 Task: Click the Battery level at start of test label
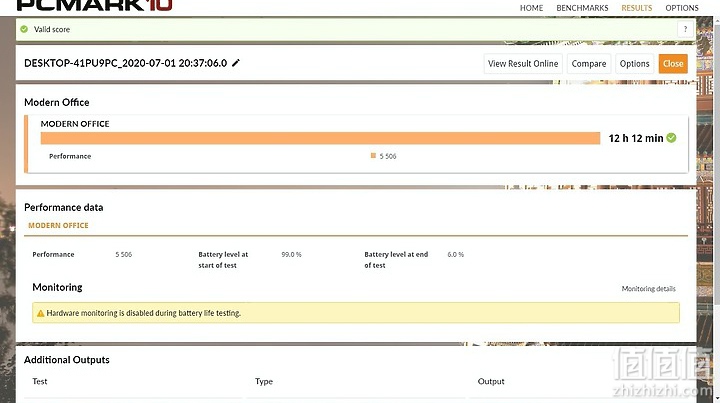point(223,260)
